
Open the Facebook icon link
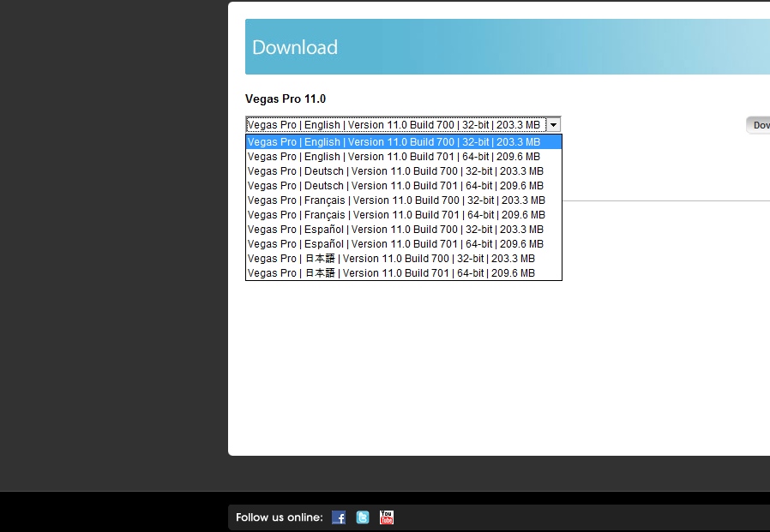click(x=339, y=517)
